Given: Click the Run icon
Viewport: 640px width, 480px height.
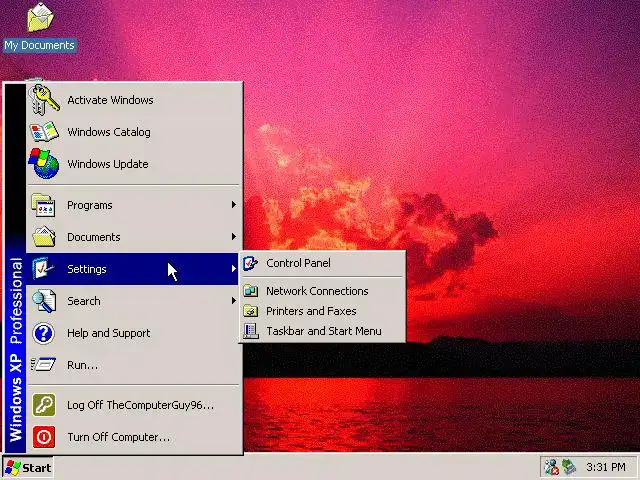Looking at the screenshot, I should click(43, 364).
